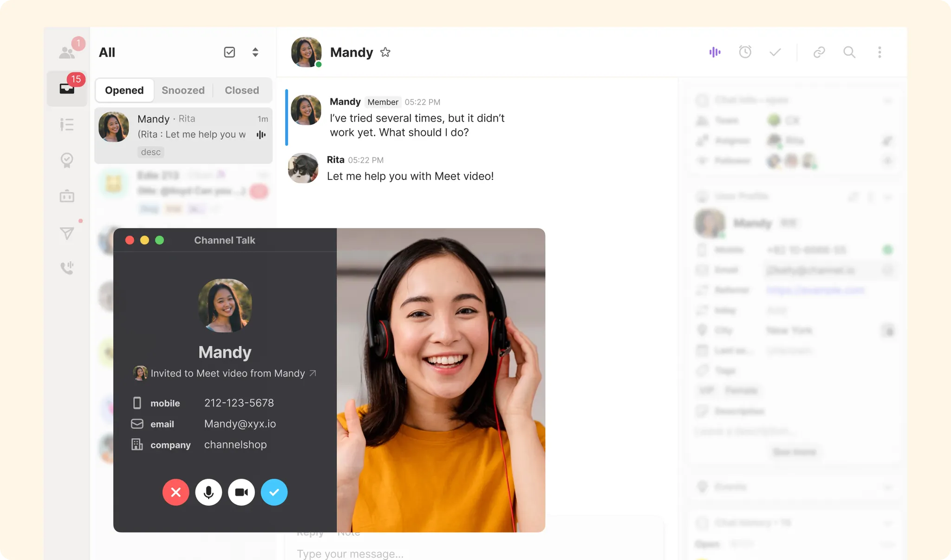This screenshot has height=560, width=951.
Task: Accept call with the blue check button
Action: 274,492
